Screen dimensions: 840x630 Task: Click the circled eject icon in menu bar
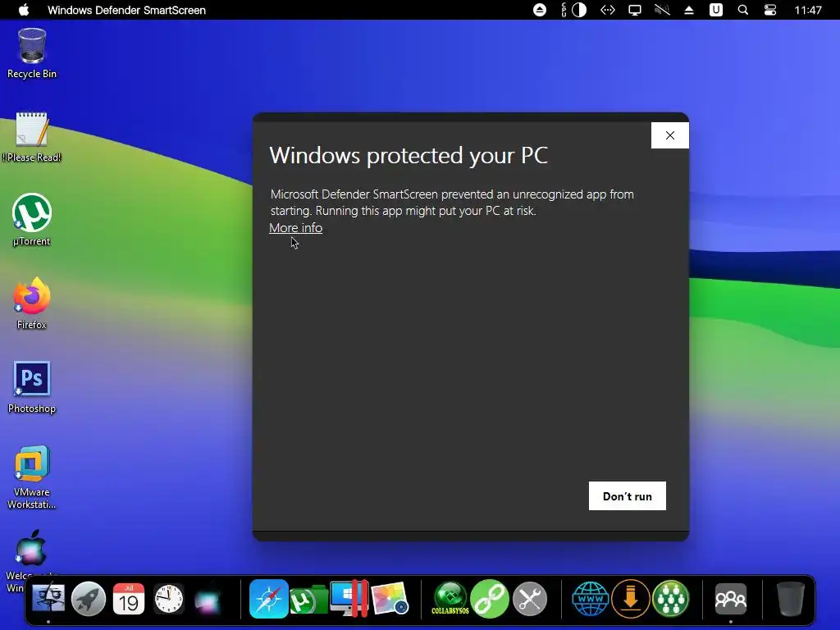(x=540, y=10)
